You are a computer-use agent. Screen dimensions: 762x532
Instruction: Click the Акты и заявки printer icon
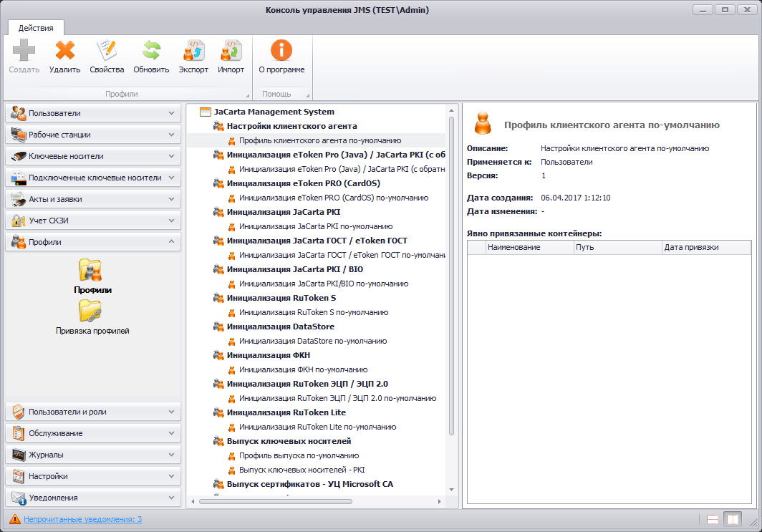click(x=19, y=199)
